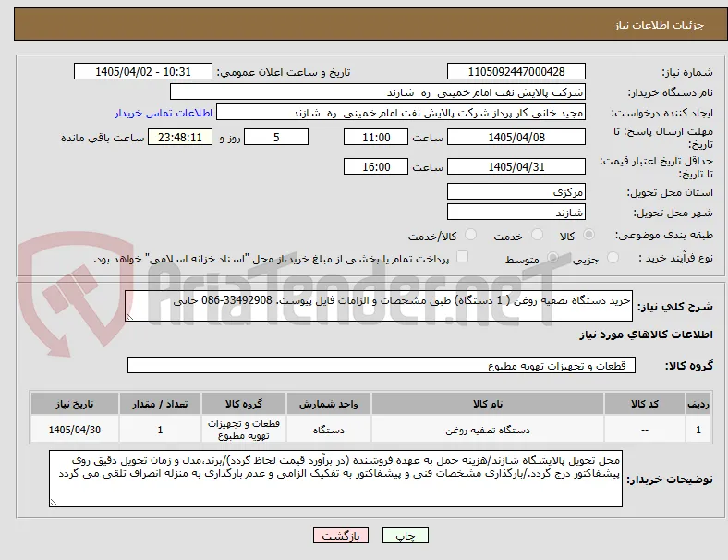Click the item name cell دستگاه تصفیه روغن
Image resolution: width=728 pixels, height=560 pixels.
[x=488, y=430]
